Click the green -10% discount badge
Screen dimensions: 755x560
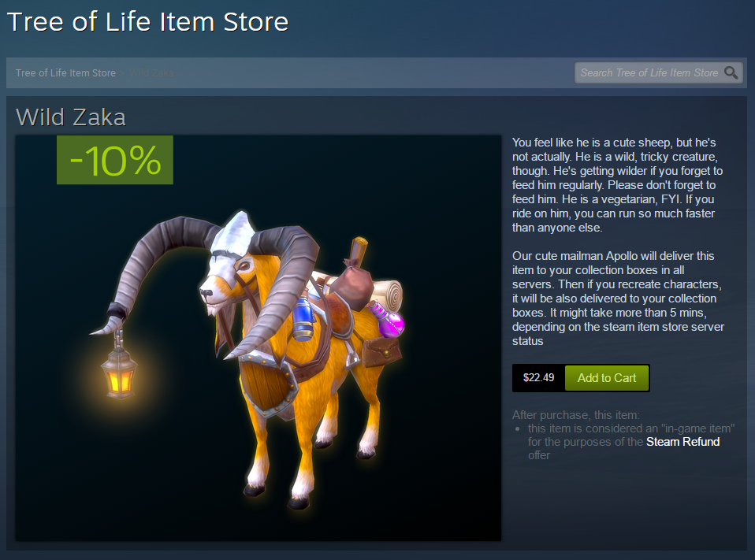(x=115, y=160)
